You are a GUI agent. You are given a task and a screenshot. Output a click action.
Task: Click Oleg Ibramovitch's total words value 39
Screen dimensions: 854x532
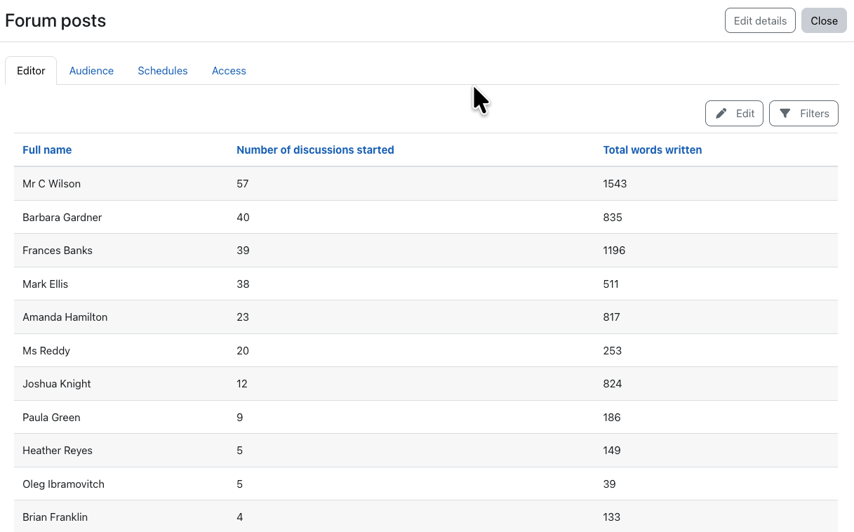[609, 484]
